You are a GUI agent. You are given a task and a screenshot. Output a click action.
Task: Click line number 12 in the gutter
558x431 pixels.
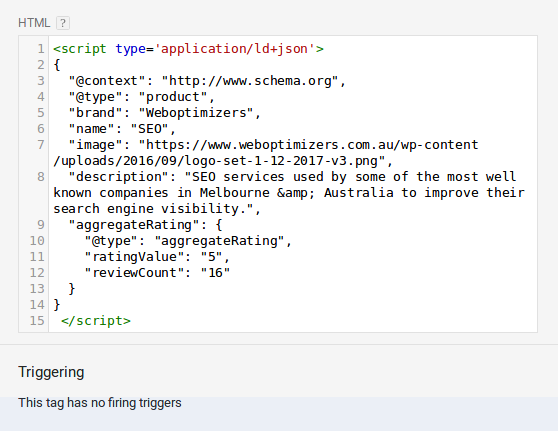point(37,273)
